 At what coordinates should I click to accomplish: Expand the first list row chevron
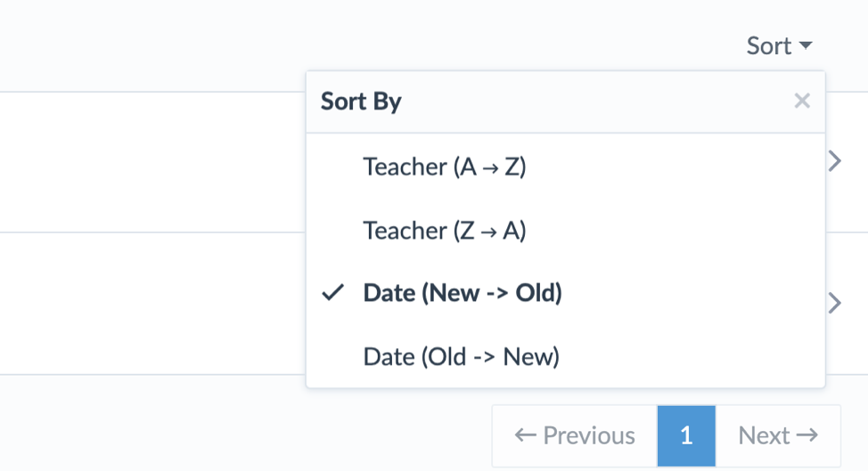[x=835, y=161]
